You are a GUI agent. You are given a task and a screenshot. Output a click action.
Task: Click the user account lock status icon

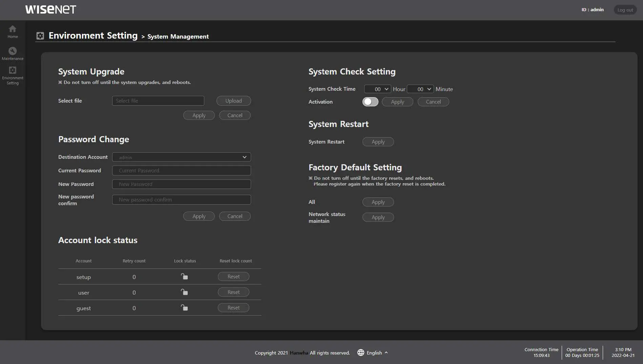[184, 292]
